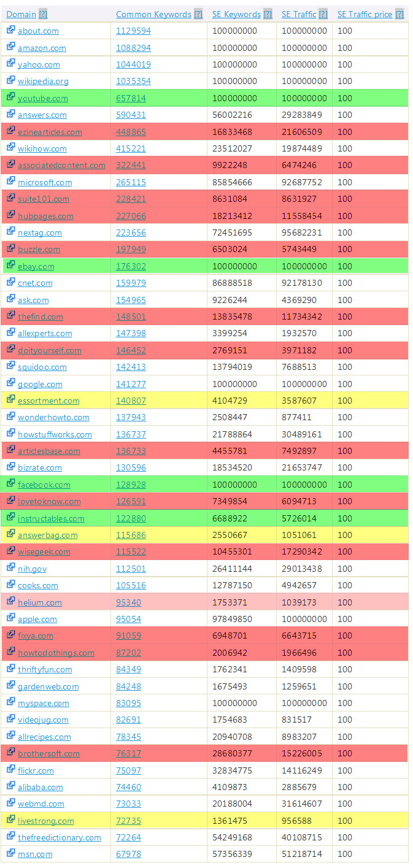Screen dimensions: 413x868
Task: Open common keywords count 1088294
Action: 133,48
